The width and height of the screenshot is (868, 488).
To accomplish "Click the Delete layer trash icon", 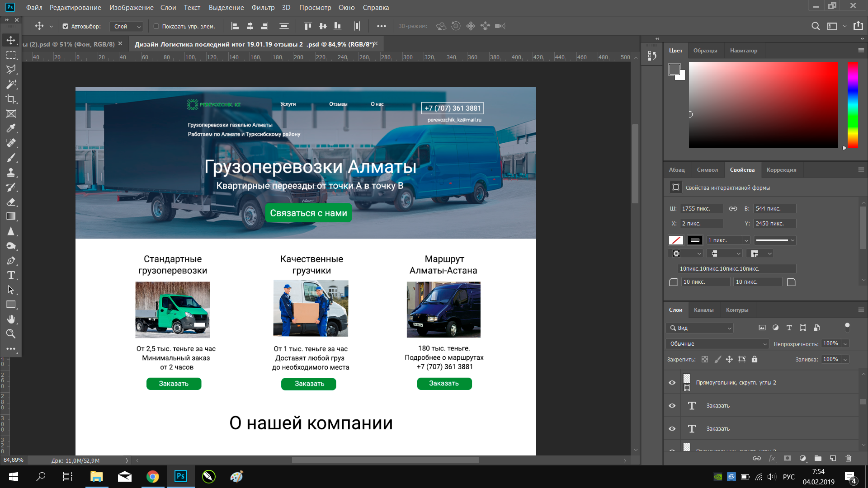I will click(x=848, y=458).
